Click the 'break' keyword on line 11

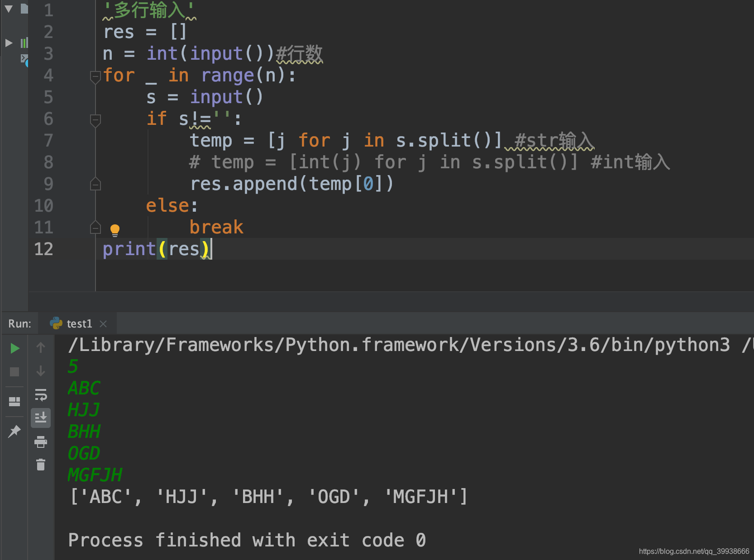(216, 227)
